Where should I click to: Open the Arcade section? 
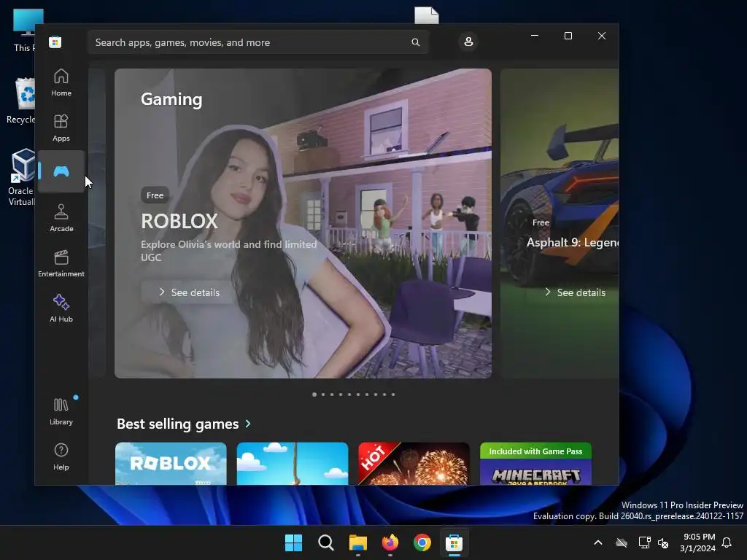tap(61, 218)
